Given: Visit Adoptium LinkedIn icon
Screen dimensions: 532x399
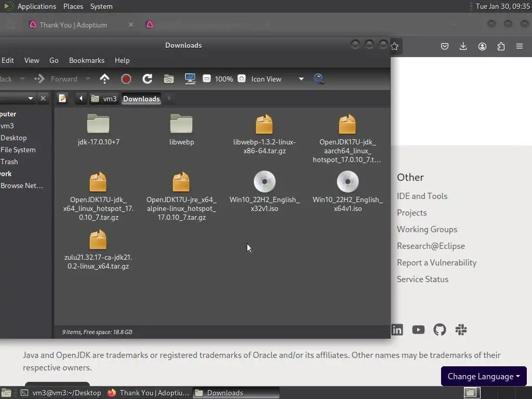Looking at the screenshot, I should coord(397,329).
